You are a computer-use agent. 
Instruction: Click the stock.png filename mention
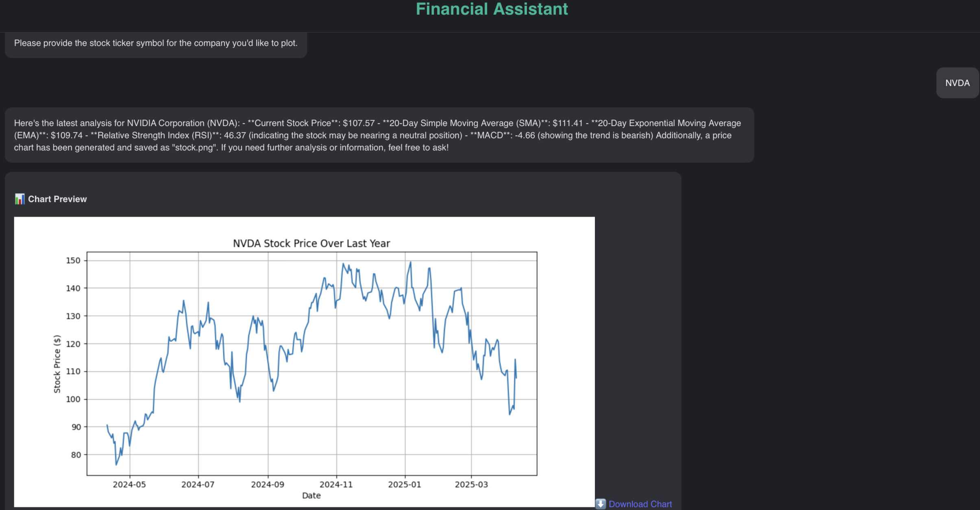[x=194, y=148]
